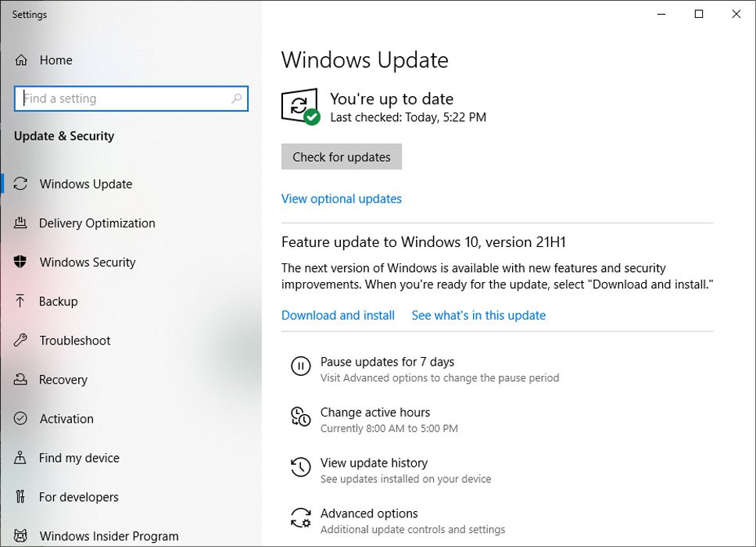Navigate to Recovery settings
The height and width of the screenshot is (547, 756).
63,380
